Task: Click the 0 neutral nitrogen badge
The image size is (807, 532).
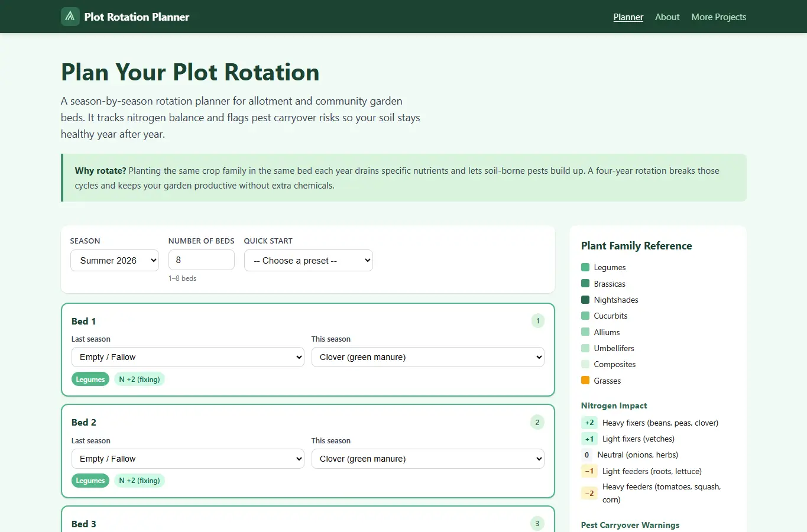Action: (x=587, y=455)
